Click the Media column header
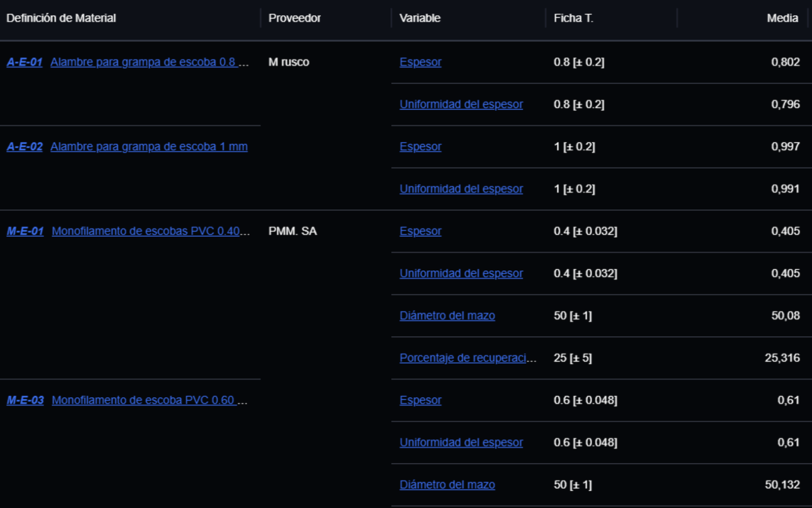812x508 pixels. pyautogui.click(x=782, y=18)
